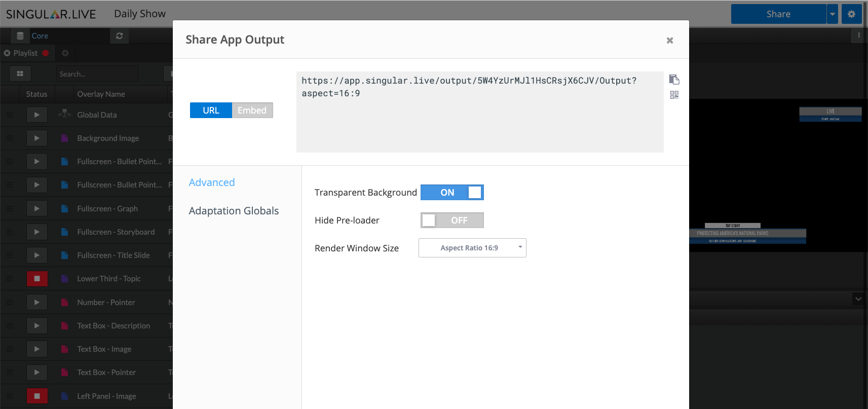The height and width of the screenshot is (409, 868).
Task: Click the Lower Third - Topic file icon
Action: click(x=64, y=279)
